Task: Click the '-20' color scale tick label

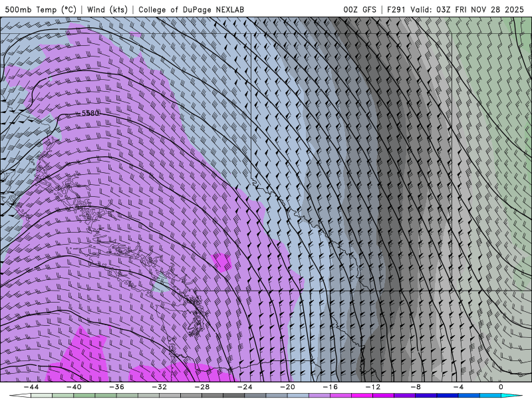Action: point(288,387)
